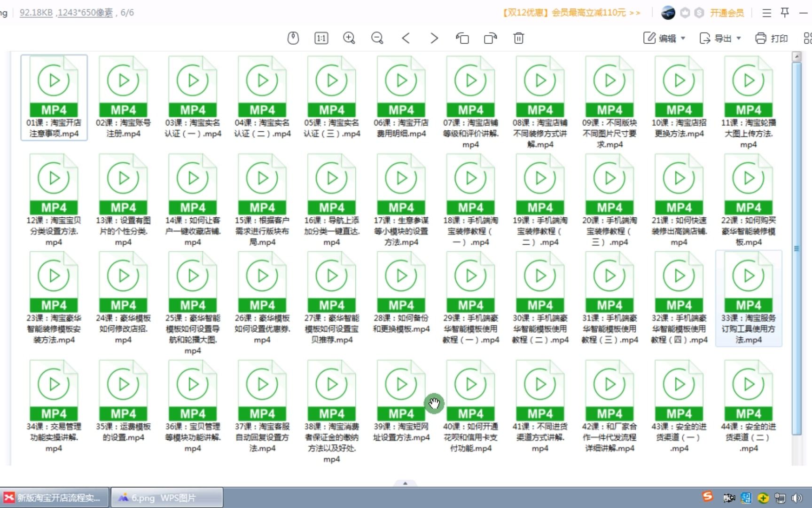Select the 24课:豪华模板如何修改店招.mp4 file

tap(123, 298)
